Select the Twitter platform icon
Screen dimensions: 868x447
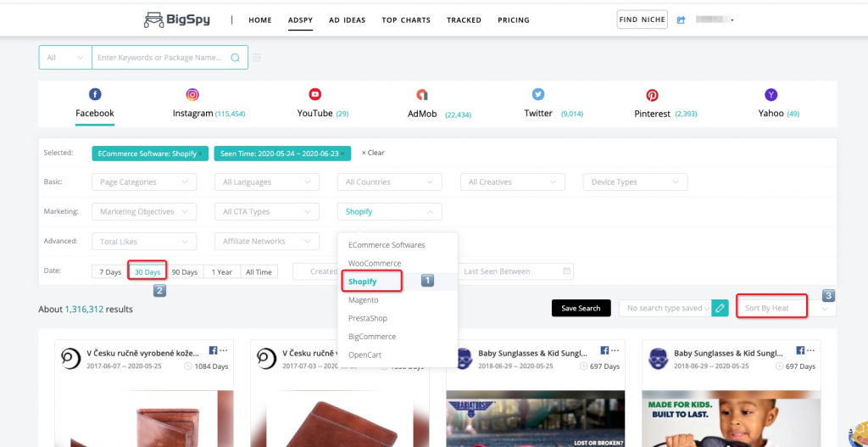click(x=538, y=94)
